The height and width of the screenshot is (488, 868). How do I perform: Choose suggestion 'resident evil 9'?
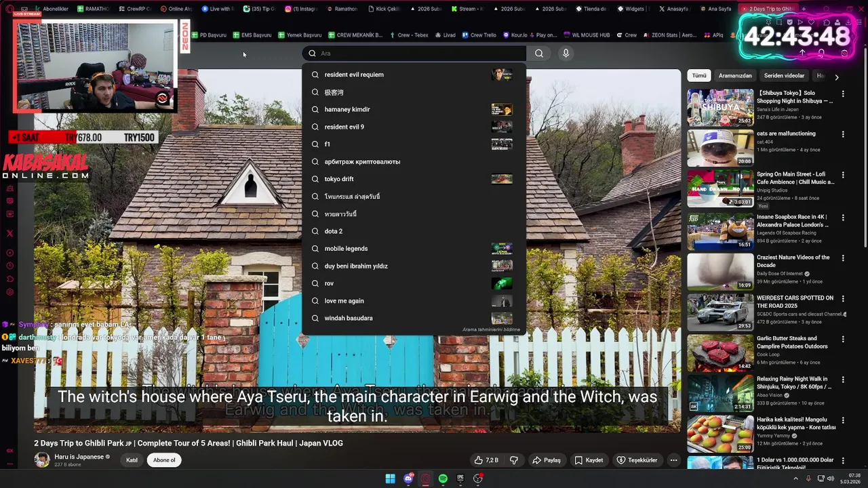(x=414, y=127)
